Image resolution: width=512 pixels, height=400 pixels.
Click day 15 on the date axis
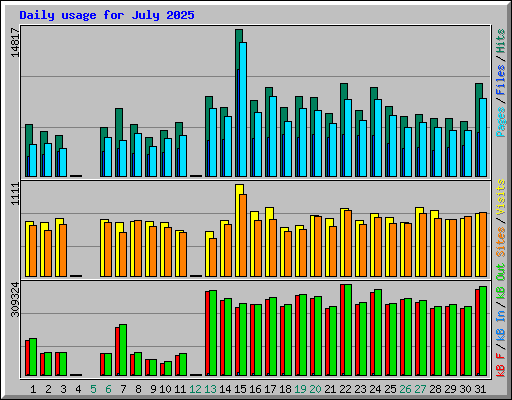pyautogui.click(x=240, y=389)
